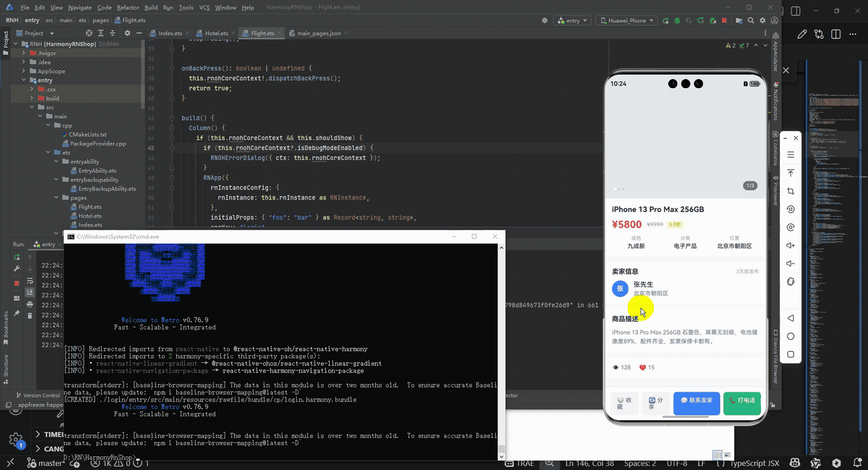Click the Search Everywhere magnifier icon
Viewport: 868px width, 470px height.
pyautogui.click(x=751, y=20)
